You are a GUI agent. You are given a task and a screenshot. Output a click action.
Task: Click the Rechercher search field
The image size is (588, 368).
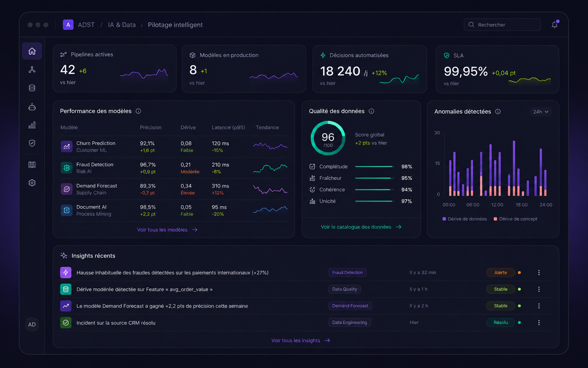tap(502, 24)
